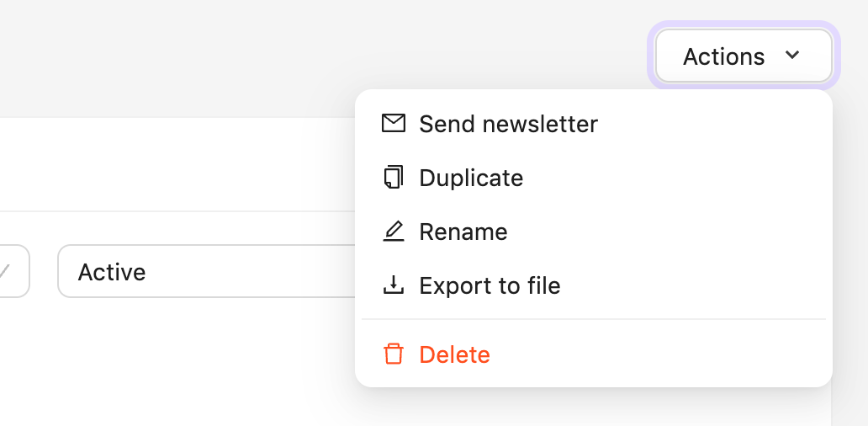868x426 pixels.
Task: Select the Duplicate menu entry
Action: click(x=471, y=178)
